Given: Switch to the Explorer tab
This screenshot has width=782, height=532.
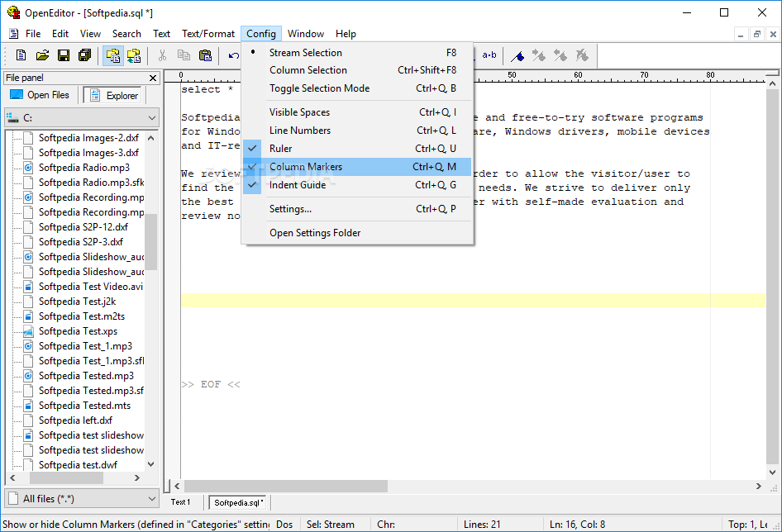Looking at the screenshot, I should tap(114, 95).
